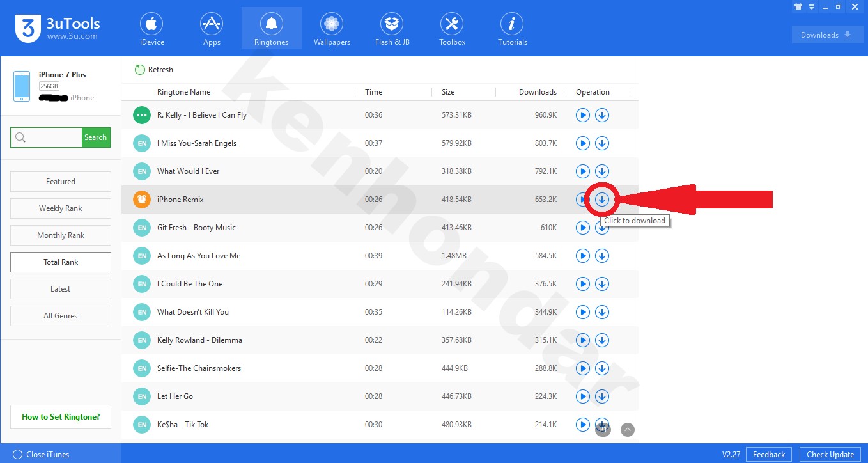
Task: Click the iPhone 7 Plus device icon
Action: point(22,86)
